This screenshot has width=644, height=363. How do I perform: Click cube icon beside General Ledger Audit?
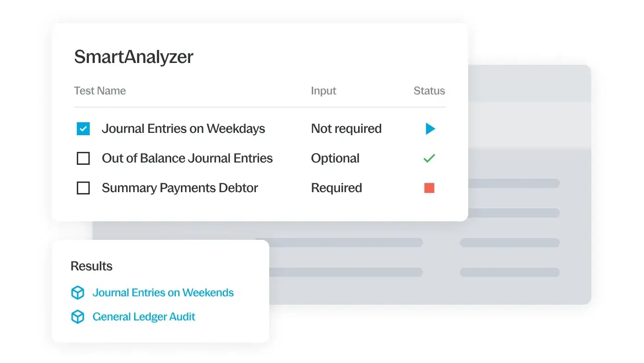point(78,317)
